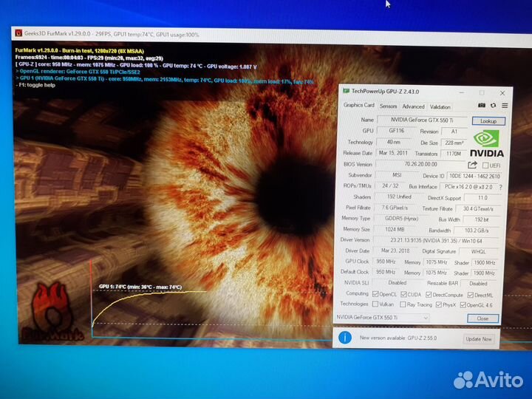The height and width of the screenshot is (399, 532).
Task: Click the Digital Signature value WHQL
Action: (x=478, y=252)
